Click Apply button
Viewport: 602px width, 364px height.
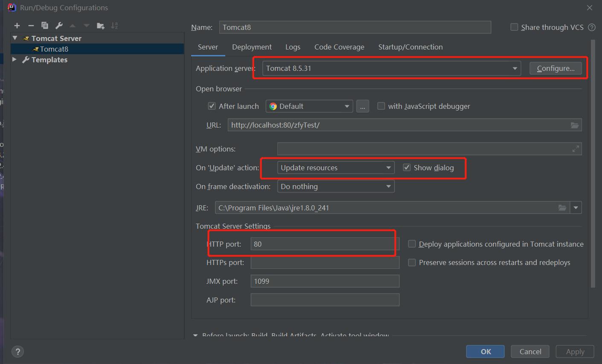coord(575,352)
